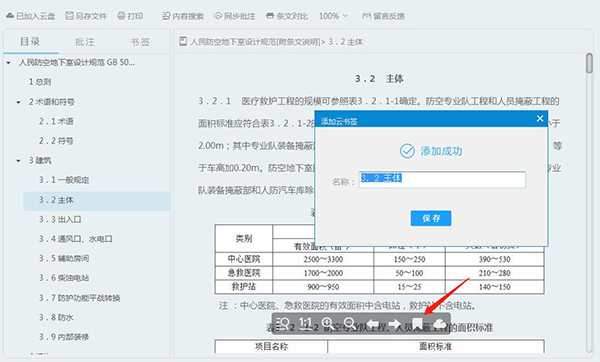The width and height of the screenshot is (600, 362).
Task: Select 3.3 出入口 in the outline
Action: pyautogui.click(x=60, y=219)
